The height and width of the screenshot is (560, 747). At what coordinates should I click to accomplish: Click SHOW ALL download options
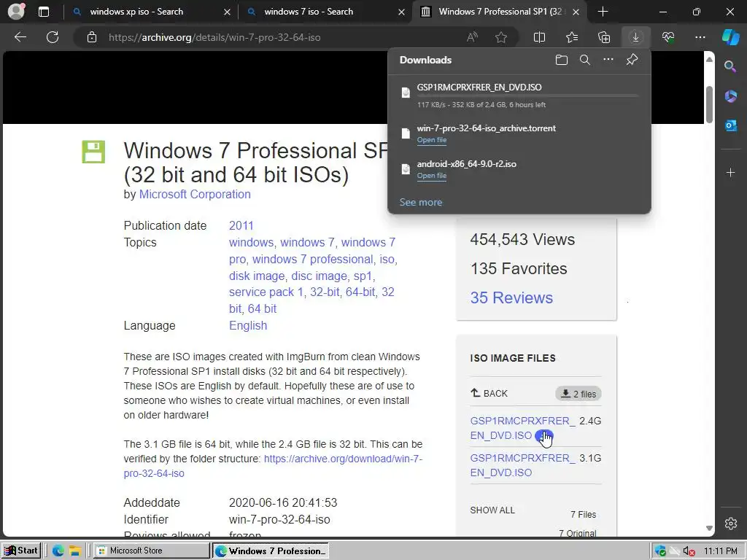492,510
